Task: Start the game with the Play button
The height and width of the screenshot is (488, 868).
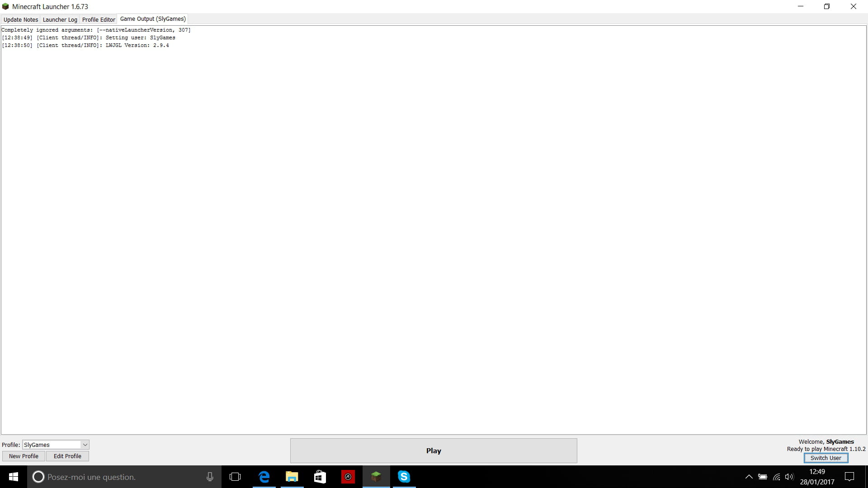Action: [x=434, y=450]
